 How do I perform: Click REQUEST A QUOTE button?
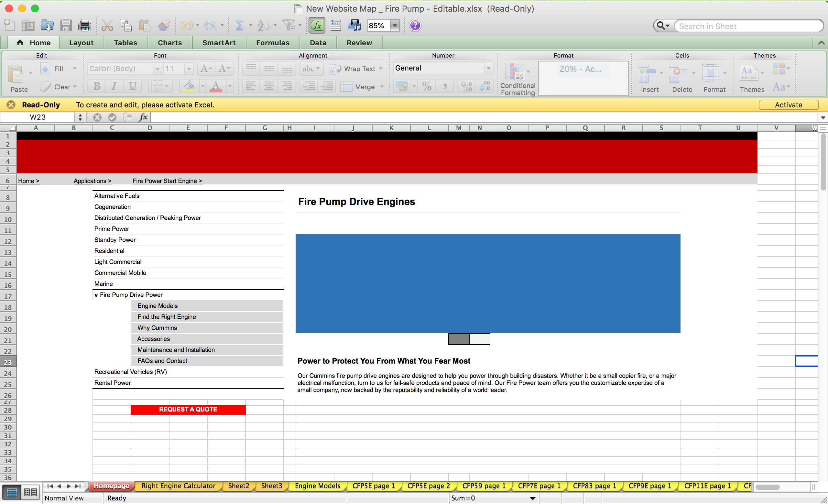188,409
